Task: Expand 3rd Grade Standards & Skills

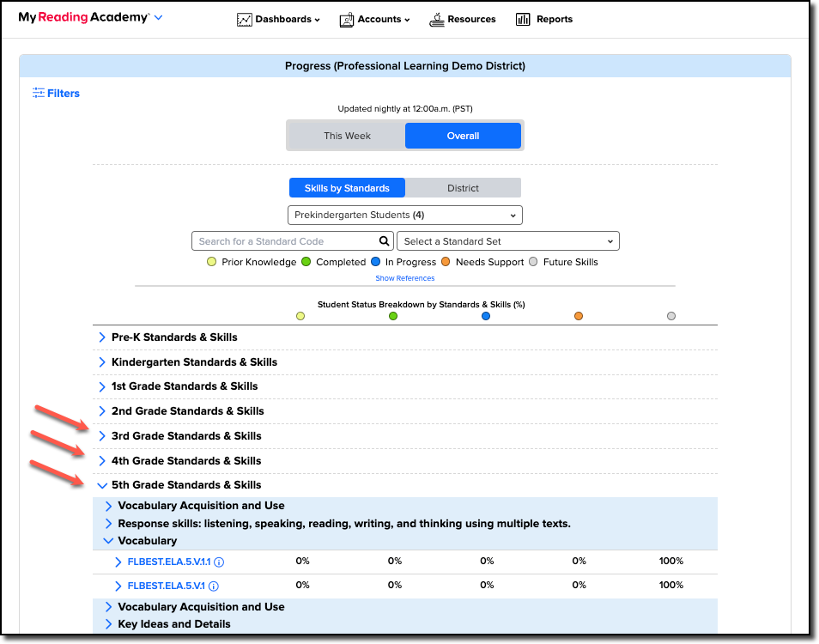Action: (102, 436)
